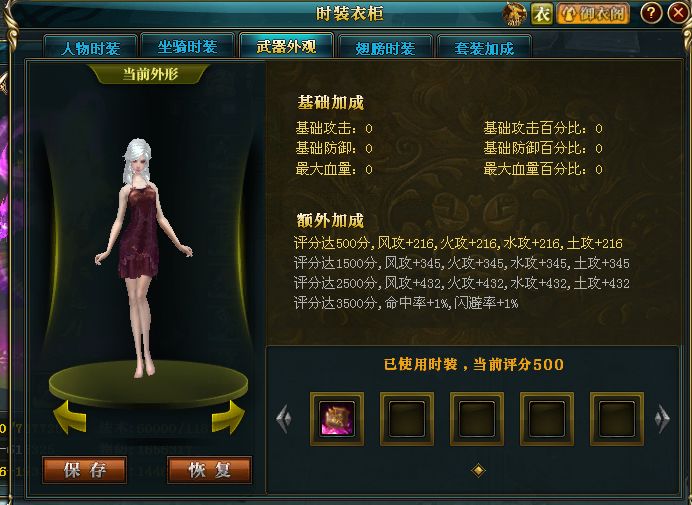Click the gold diamond page indicator
Viewport: 692px width, 505px height.
[x=478, y=470]
